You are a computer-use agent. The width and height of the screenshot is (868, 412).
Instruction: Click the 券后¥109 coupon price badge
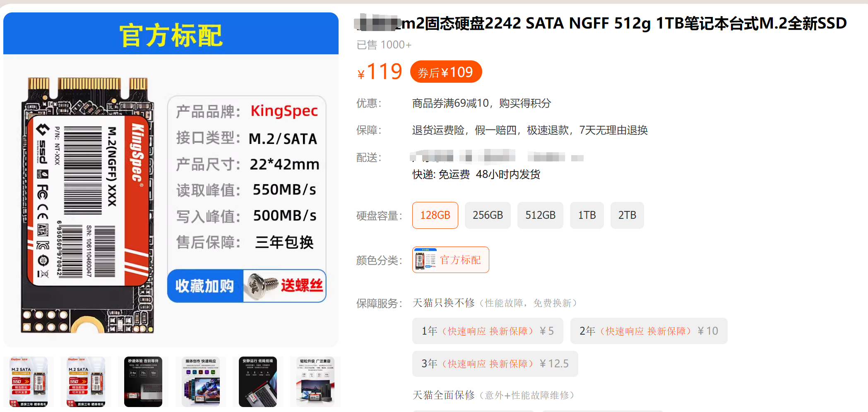point(446,72)
